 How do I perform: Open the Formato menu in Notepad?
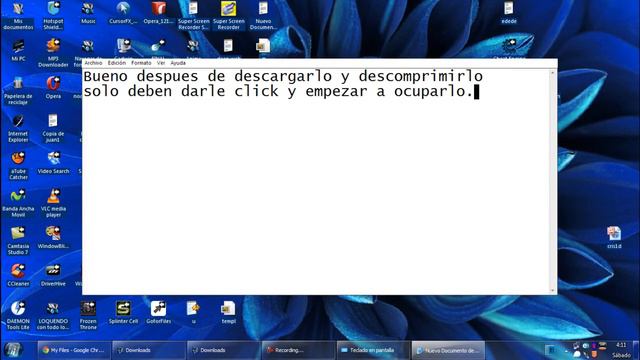(141, 63)
